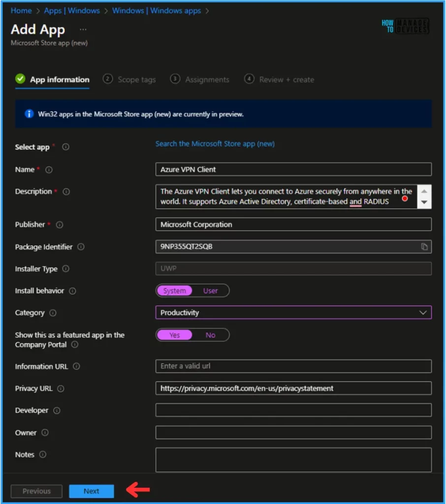Image resolution: width=446 pixels, height=504 pixels.
Task: Click the empty Owner field
Action: 293,432
